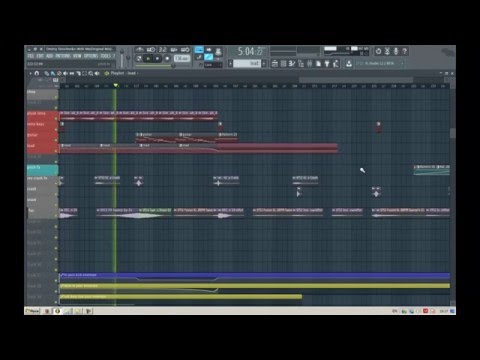Click the playlist vertical scrollbar
Viewport: 480px width, 360px height.
[452, 133]
